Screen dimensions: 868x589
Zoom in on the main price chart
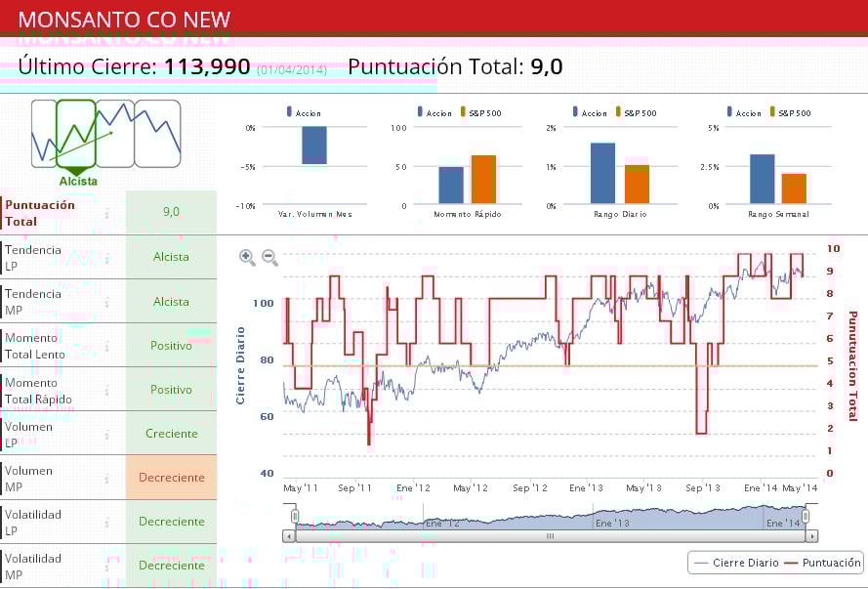pos(247,258)
